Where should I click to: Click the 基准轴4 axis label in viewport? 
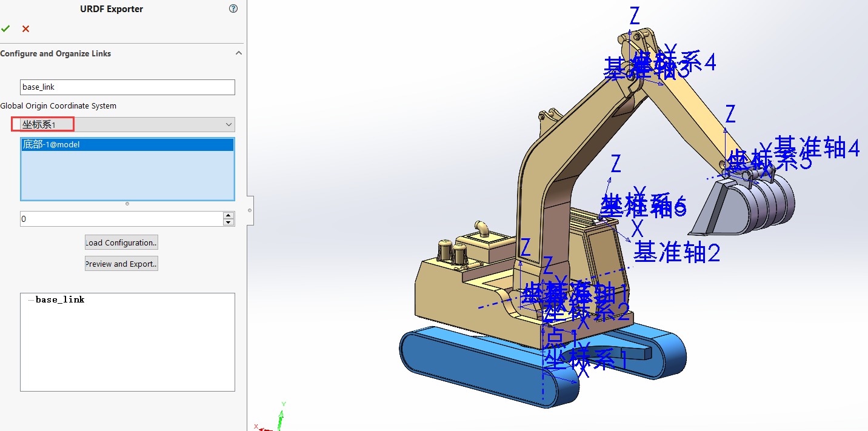(x=816, y=148)
